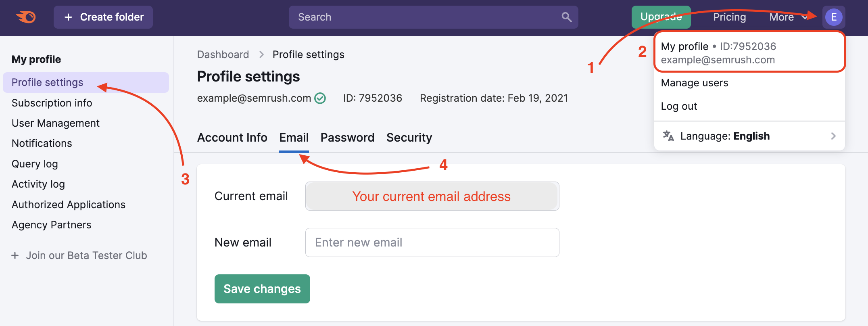Expand the Language: English option
This screenshot has height=326, width=868.
pos(833,136)
